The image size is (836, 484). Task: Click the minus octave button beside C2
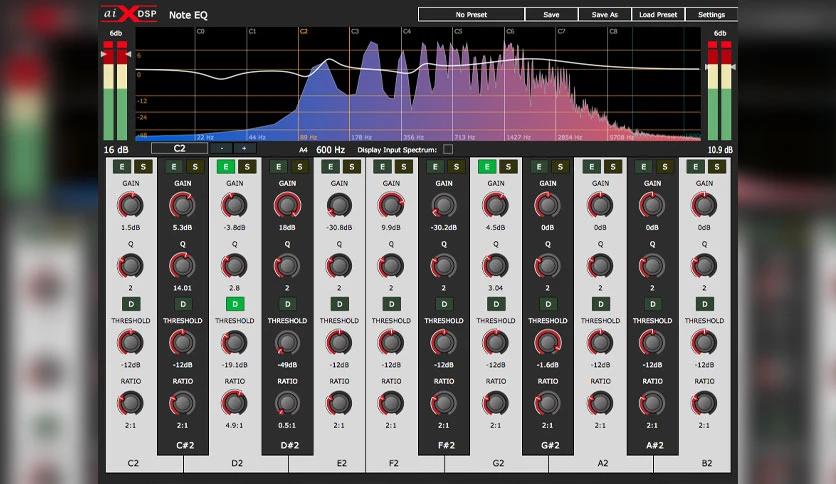click(222, 149)
